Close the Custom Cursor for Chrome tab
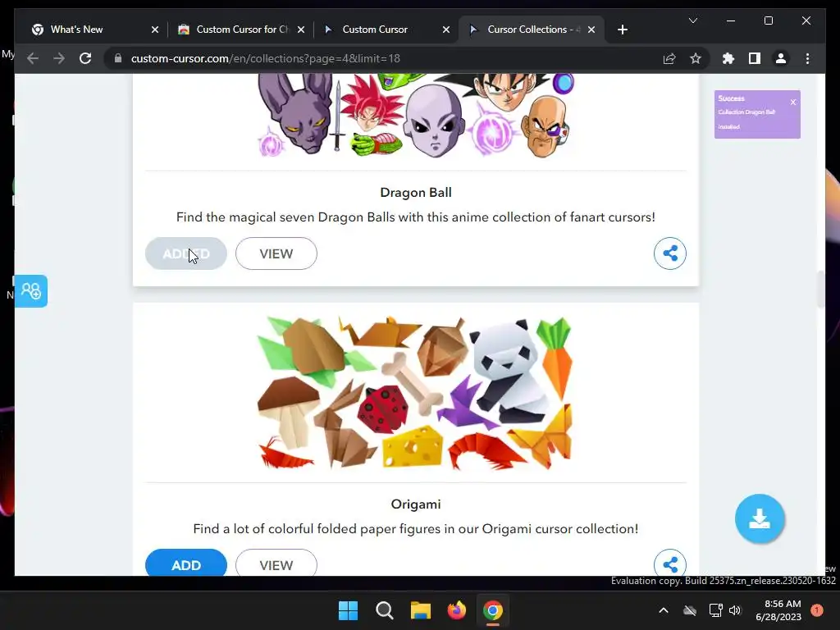Screen dimensions: 840x630 (301, 30)
